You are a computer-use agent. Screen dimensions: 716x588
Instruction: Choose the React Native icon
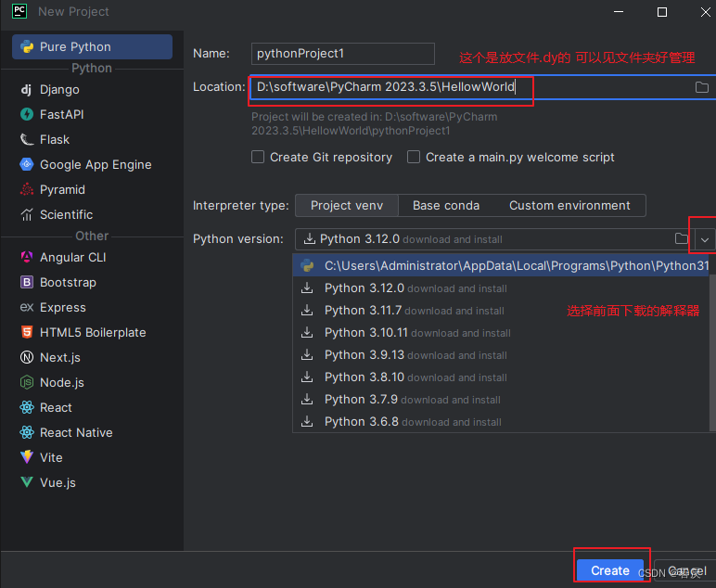(27, 432)
